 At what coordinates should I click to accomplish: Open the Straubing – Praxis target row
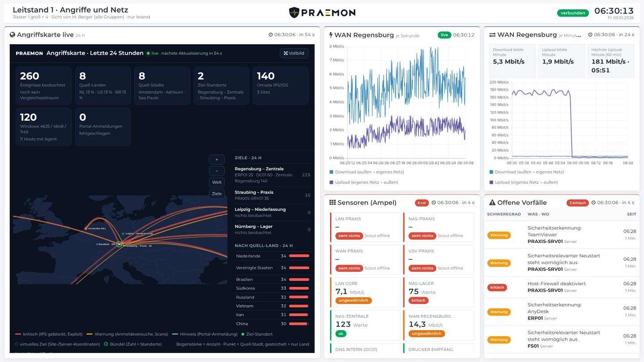tap(272, 195)
